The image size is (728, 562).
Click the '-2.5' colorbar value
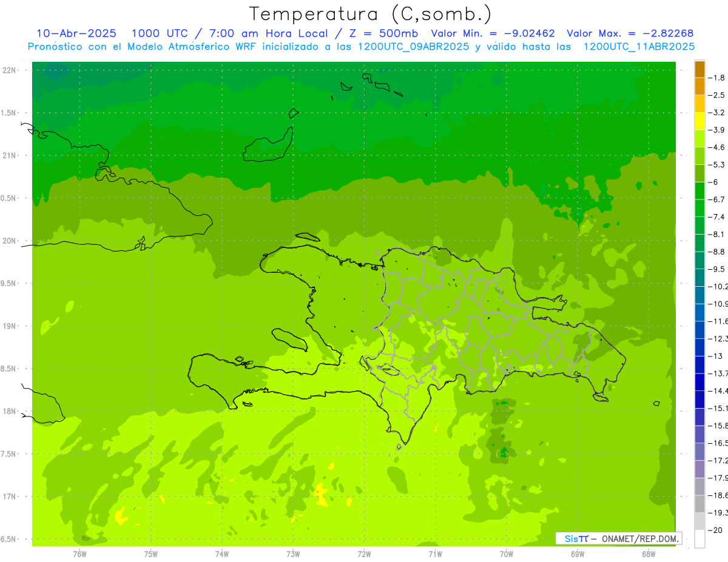coord(717,95)
